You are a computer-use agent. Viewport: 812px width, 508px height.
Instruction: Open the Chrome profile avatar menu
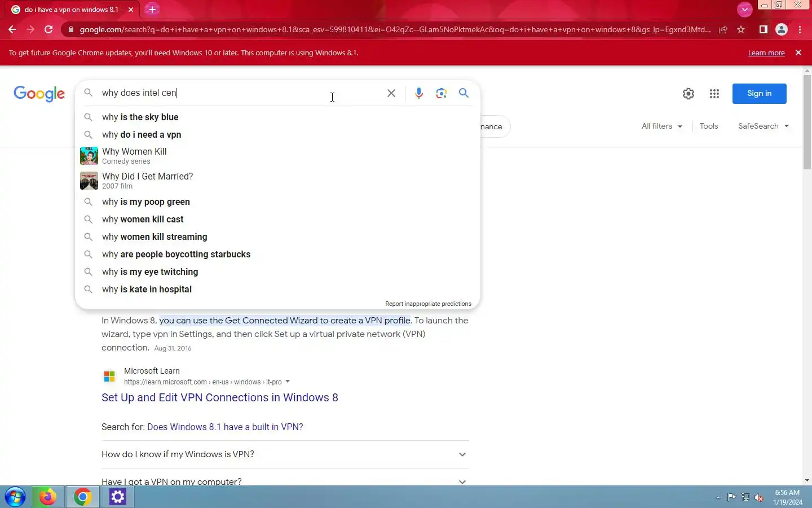782,29
